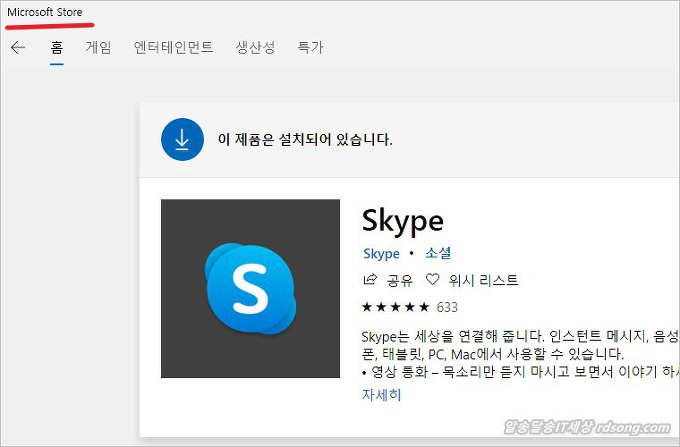Click the share arrow icon
The height and width of the screenshot is (447, 680).
click(370, 280)
